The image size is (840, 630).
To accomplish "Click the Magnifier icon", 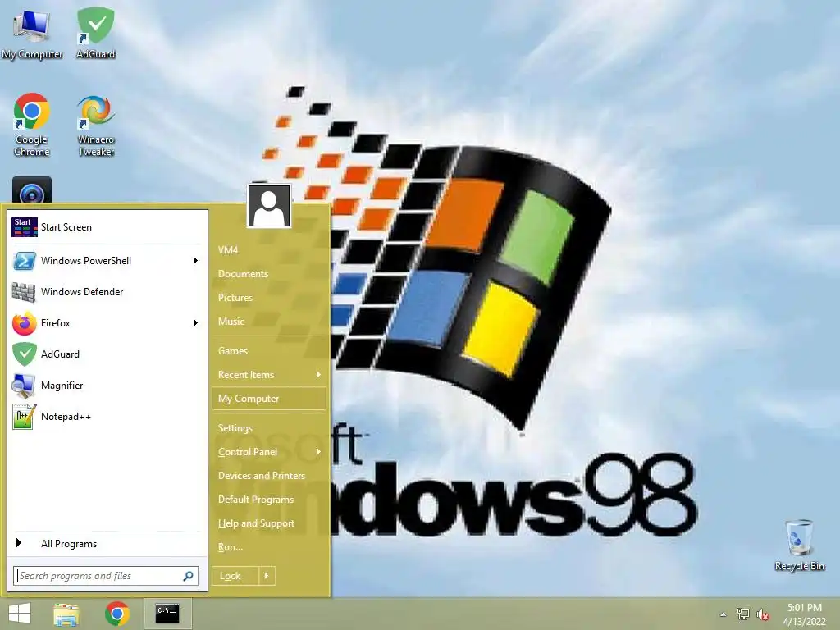I will point(24,386).
